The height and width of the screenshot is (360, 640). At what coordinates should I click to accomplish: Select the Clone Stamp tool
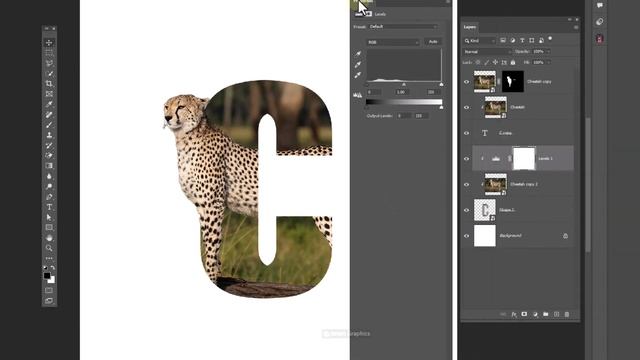(49, 135)
